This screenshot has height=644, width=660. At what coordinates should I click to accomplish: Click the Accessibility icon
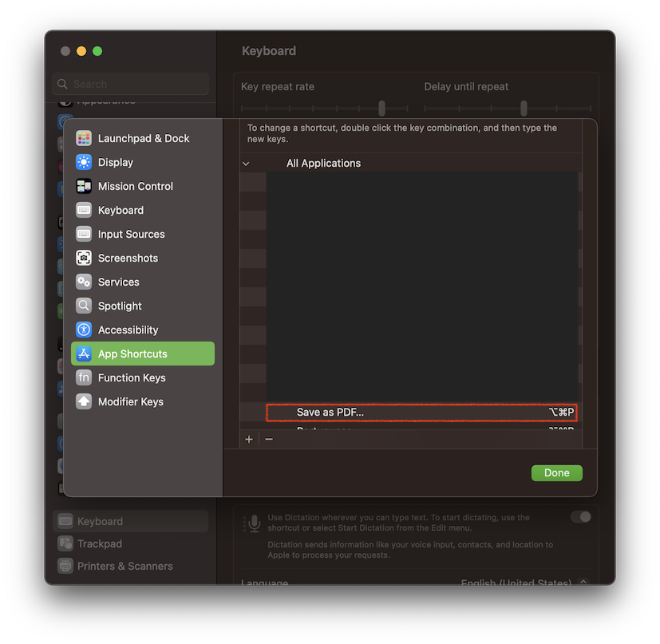tap(84, 330)
